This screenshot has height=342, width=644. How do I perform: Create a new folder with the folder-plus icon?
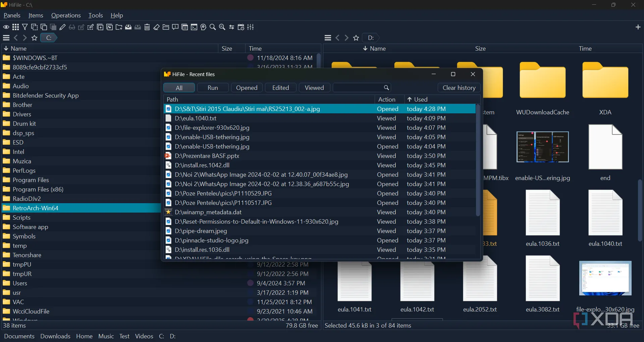click(x=119, y=27)
